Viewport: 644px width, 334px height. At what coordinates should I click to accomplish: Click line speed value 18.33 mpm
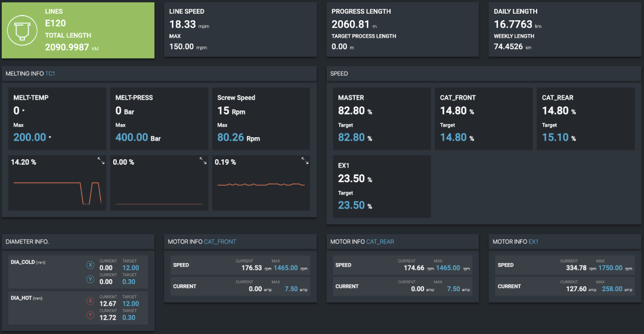(x=190, y=24)
